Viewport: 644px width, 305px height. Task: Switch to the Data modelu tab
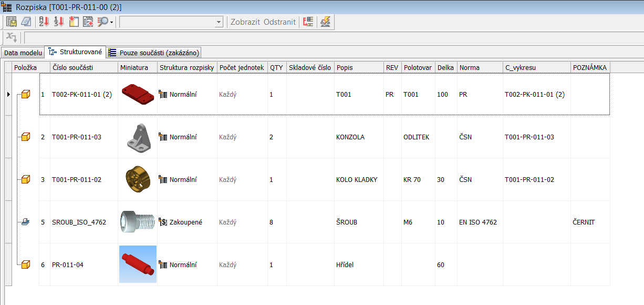23,53
